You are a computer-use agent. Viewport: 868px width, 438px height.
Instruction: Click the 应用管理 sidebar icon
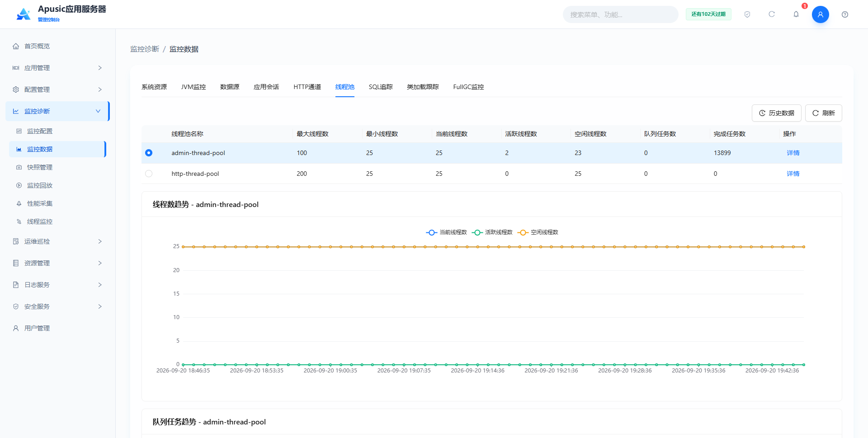[x=16, y=68]
